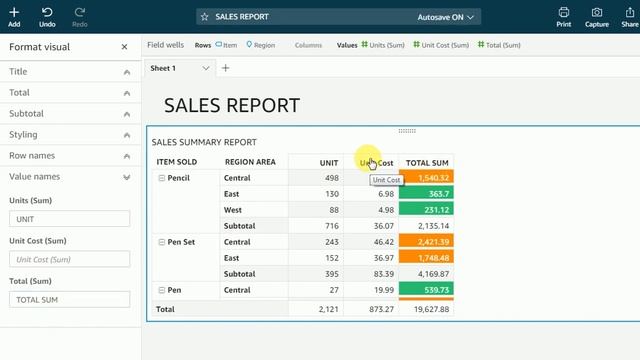640x360 pixels.
Task: Click the UNIT column header
Action: click(329, 163)
